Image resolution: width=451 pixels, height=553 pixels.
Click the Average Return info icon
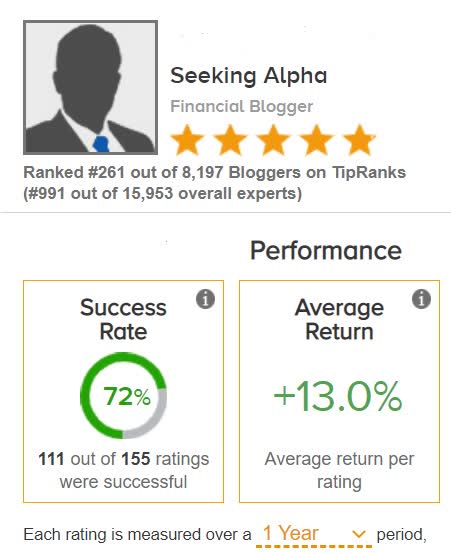421,299
